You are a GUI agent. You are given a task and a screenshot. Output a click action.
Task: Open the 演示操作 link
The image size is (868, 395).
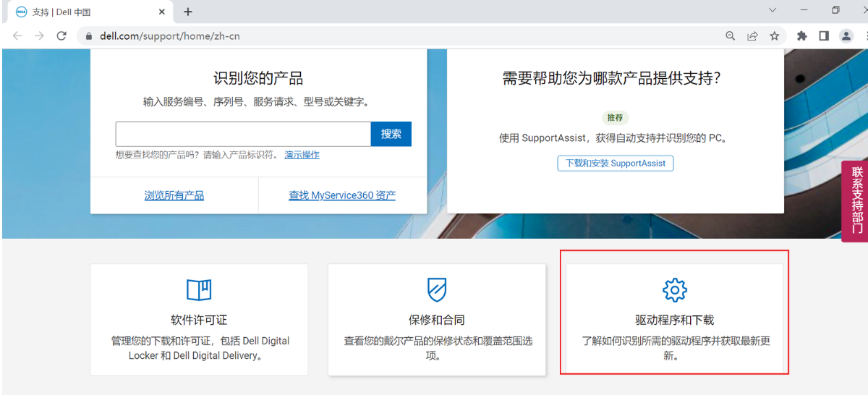tap(302, 155)
